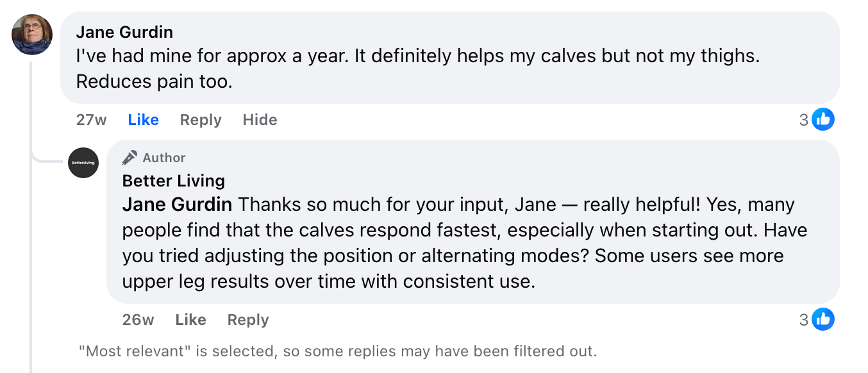Open the Better Living page avatar
868x373 pixels.
tap(83, 163)
